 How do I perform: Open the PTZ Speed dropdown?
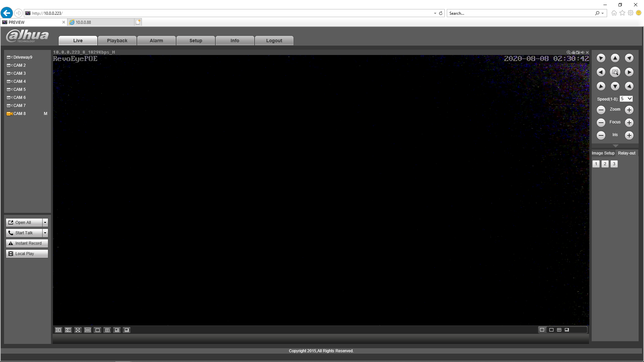[x=626, y=99]
